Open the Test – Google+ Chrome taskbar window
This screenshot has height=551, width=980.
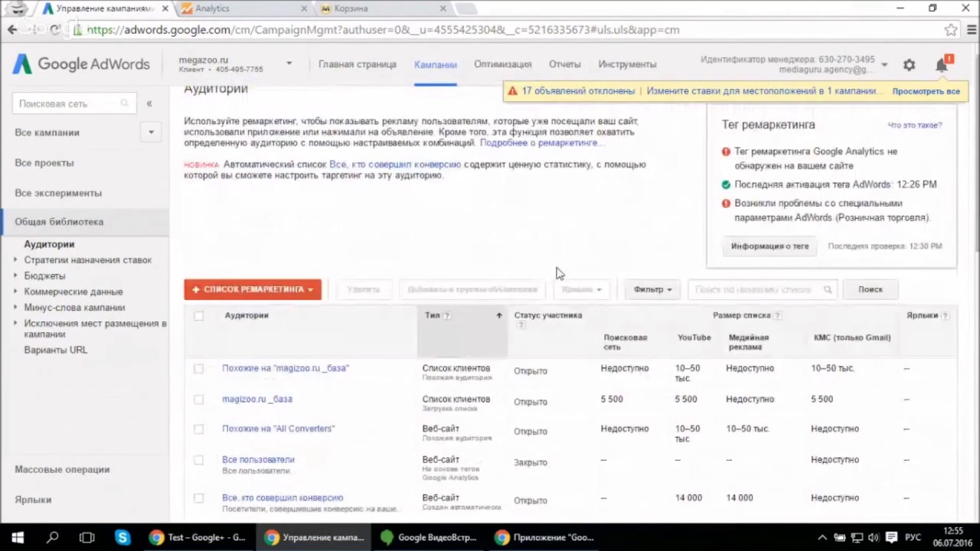(198, 537)
